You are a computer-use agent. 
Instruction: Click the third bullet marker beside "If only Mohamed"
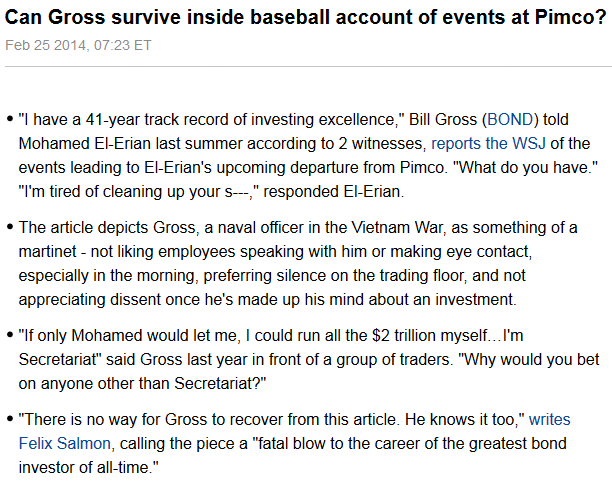pyautogui.click(x=10, y=335)
